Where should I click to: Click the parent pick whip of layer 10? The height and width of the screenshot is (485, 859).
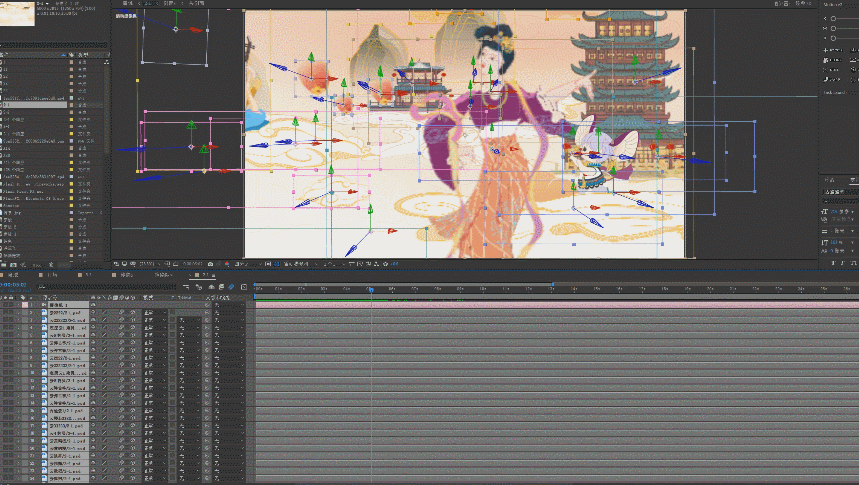tap(207, 373)
